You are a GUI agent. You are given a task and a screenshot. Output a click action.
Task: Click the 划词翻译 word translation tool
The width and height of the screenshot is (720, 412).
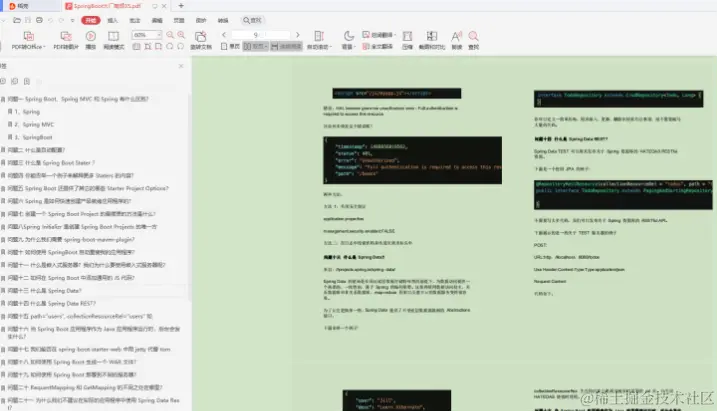[379, 35]
